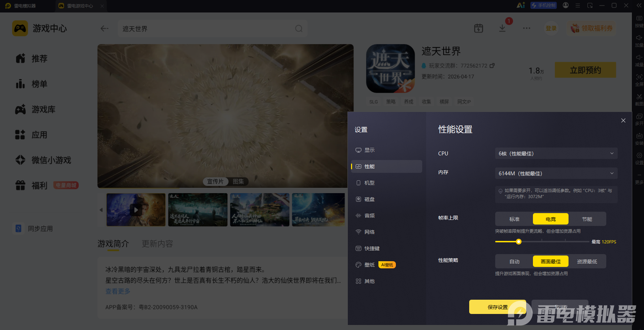
Task: Click the three-dot more options icon
Action: pos(527,28)
